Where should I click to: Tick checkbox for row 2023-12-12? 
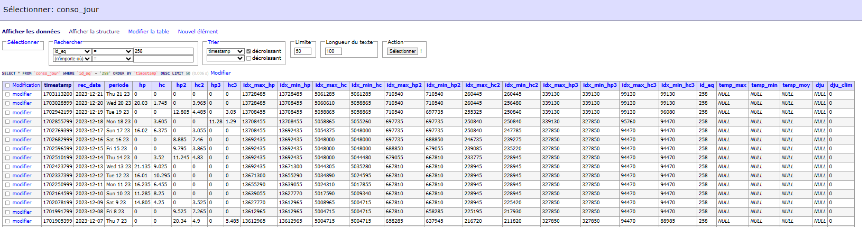point(7,176)
